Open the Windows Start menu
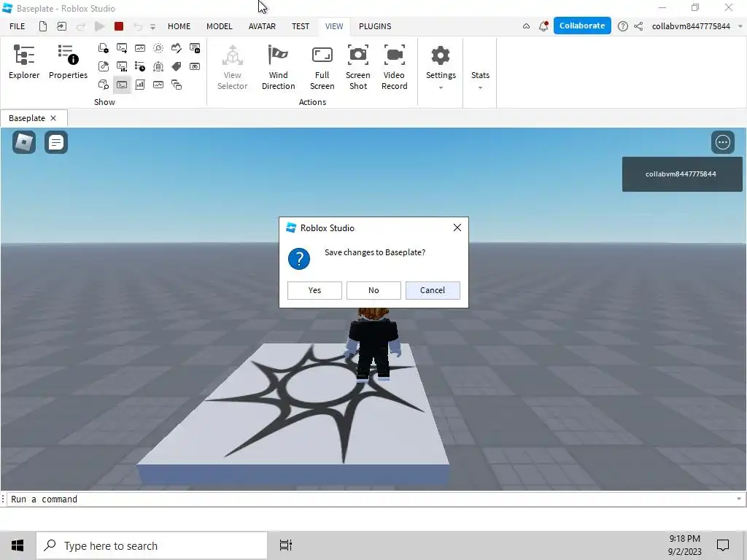Image resolution: width=747 pixels, height=560 pixels. coord(18,545)
